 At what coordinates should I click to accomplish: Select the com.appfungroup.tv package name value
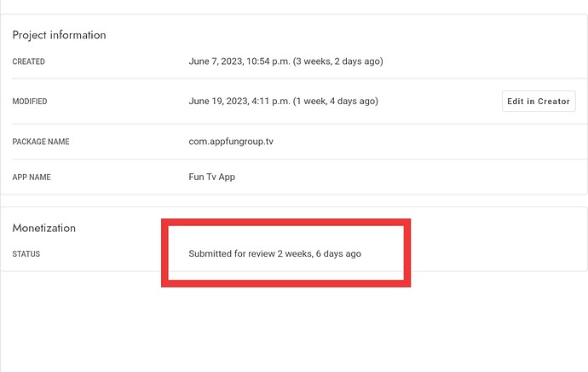pyautogui.click(x=231, y=142)
